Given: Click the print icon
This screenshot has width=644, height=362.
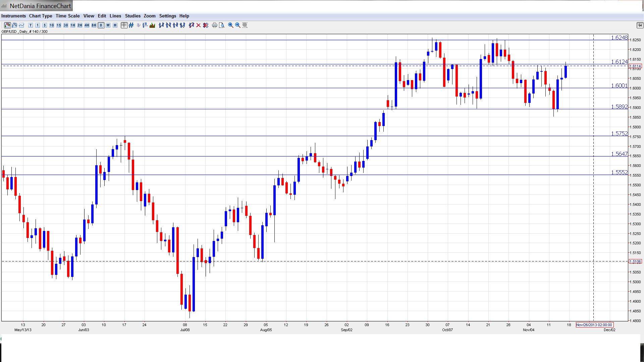Looking at the screenshot, I should [215, 25].
